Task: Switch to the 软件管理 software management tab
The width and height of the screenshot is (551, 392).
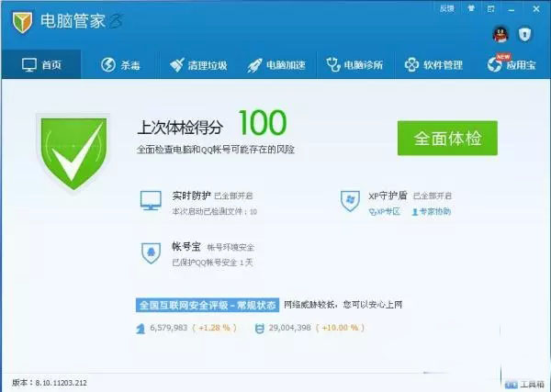Action: [433, 64]
